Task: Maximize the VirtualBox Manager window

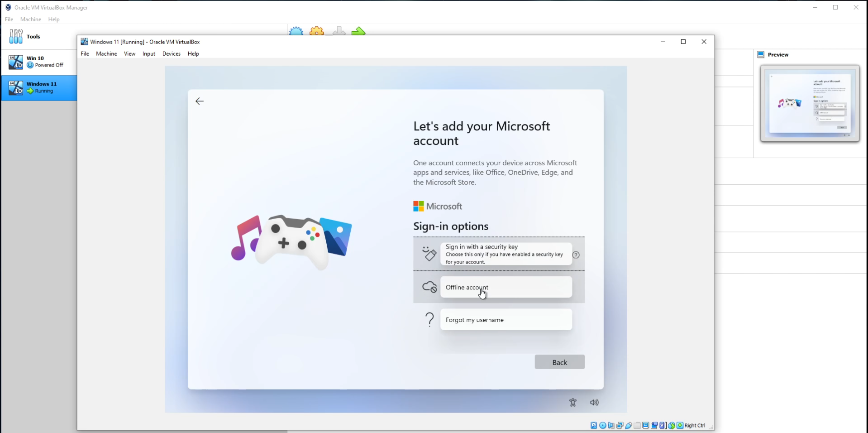Action: coord(835,7)
